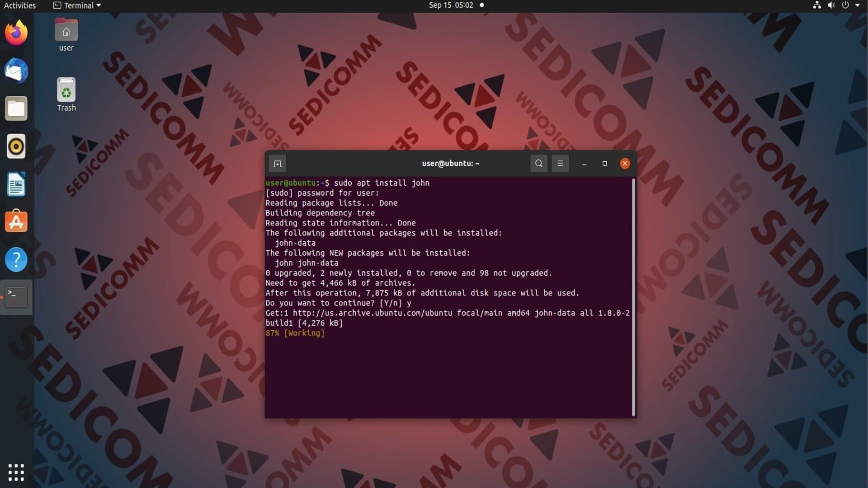Open Firefox from the dock
This screenshot has height=488, width=868.
[x=16, y=33]
